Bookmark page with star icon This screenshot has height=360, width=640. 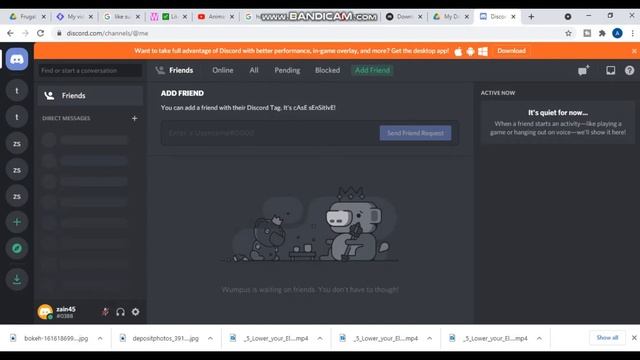click(569, 33)
